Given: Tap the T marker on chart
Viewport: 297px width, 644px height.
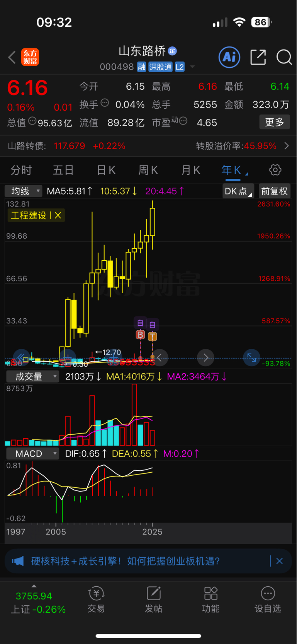Looking at the screenshot, I should tap(153, 336).
